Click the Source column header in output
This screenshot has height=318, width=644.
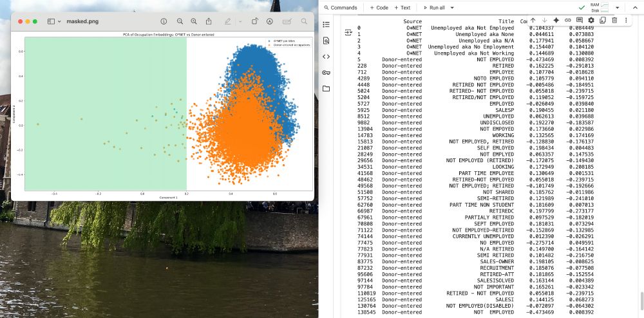click(x=412, y=21)
